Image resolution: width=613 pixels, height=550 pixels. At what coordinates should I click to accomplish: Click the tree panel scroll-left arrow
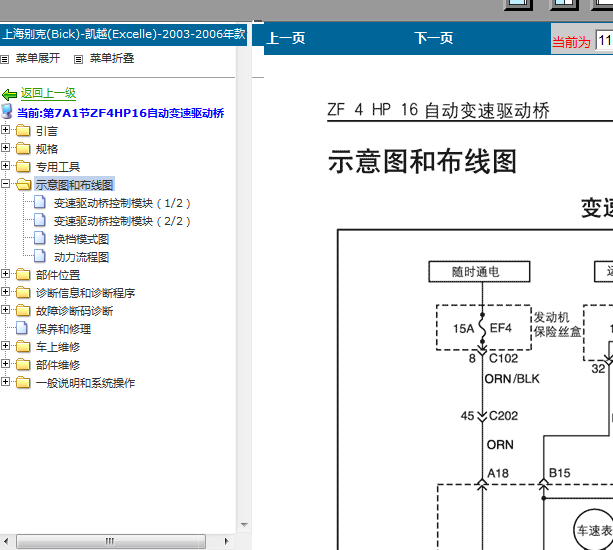[6, 541]
